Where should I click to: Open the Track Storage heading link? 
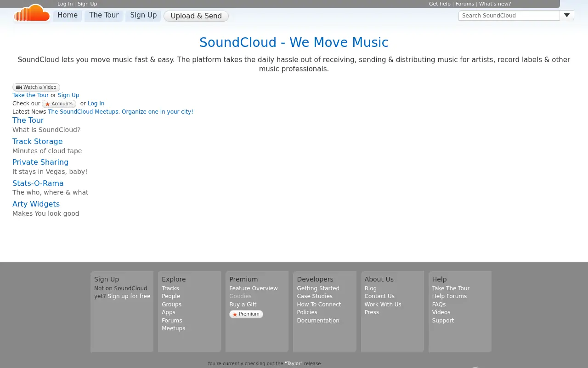click(x=37, y=141)
